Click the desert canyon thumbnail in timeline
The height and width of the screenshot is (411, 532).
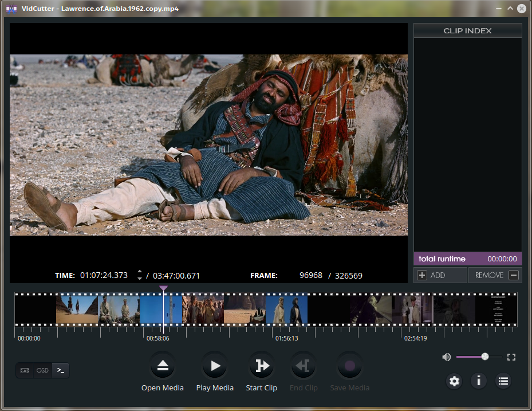pyautogui.click(x=245, y=309)
